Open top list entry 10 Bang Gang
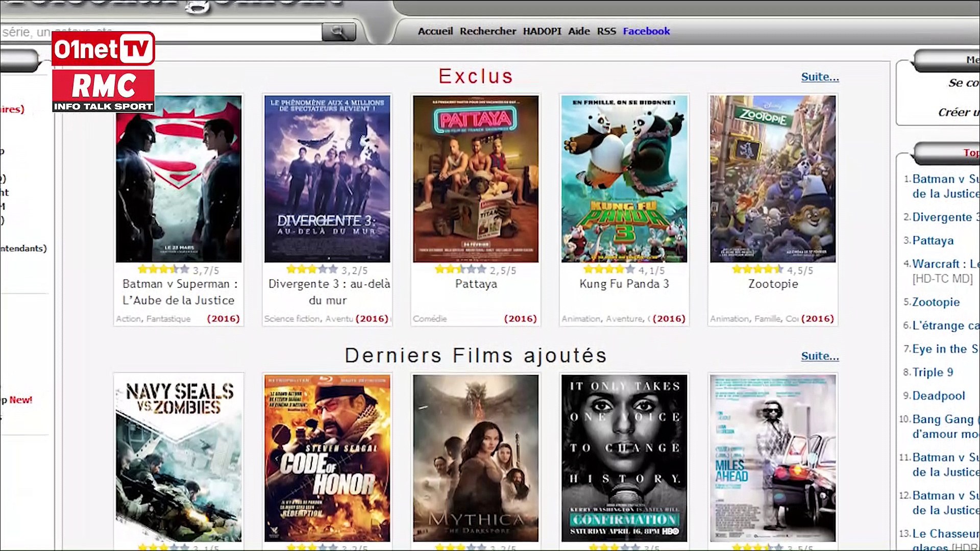The image size is (980, 551). (946, 427)
